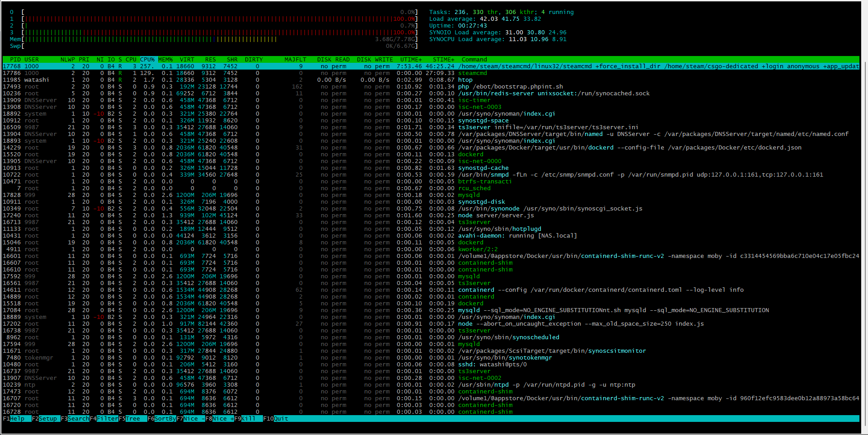The width and height of the screenshot is (868, 435).
Task: Start a process search using F3Search
Action: pos(75,419)
